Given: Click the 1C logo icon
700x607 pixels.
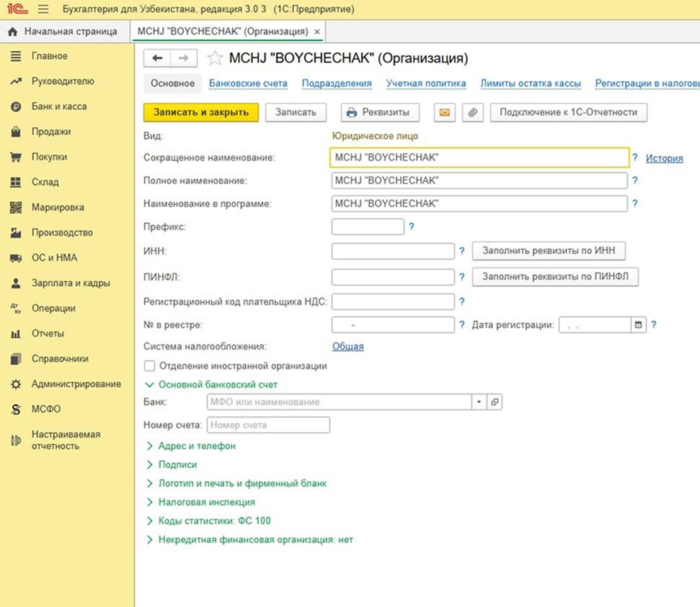Looking at the screenshot, I should [x=17, y=9].
